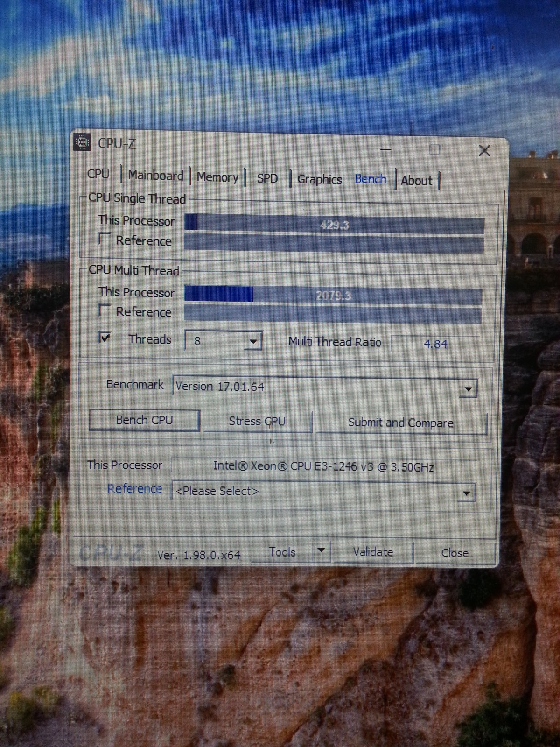Select the Bench tab
The width and height of the screenshot is (560, 747).
[371, 179]
